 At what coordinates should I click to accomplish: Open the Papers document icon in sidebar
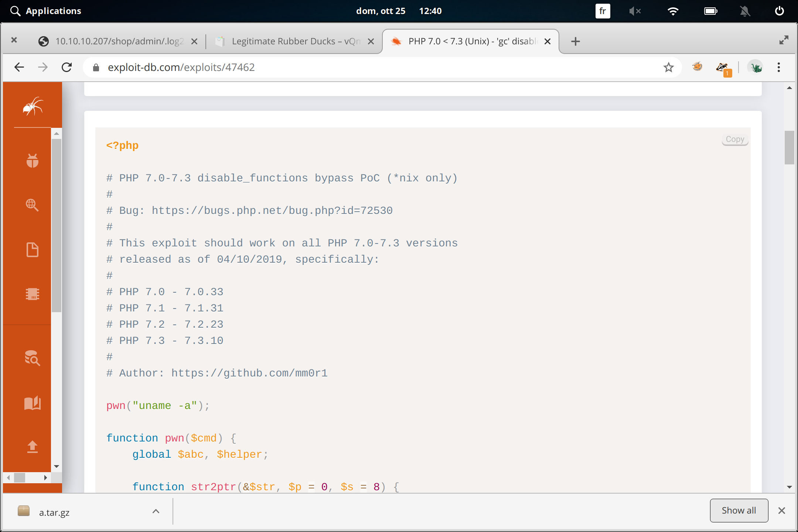click(33, 250)
